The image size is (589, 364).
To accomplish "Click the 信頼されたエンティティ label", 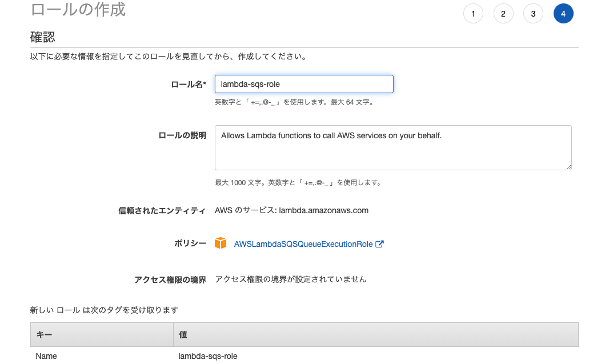I will point(162,211).
